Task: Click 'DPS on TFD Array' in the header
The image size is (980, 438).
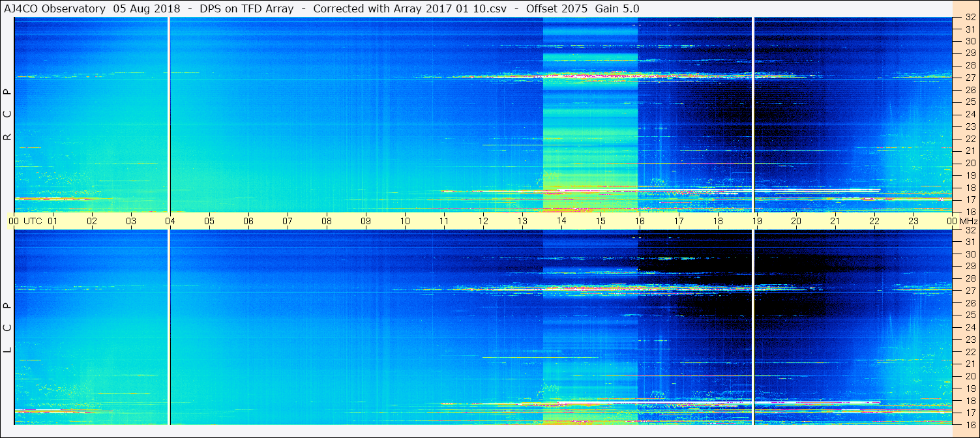Action: tap(246, 8)
